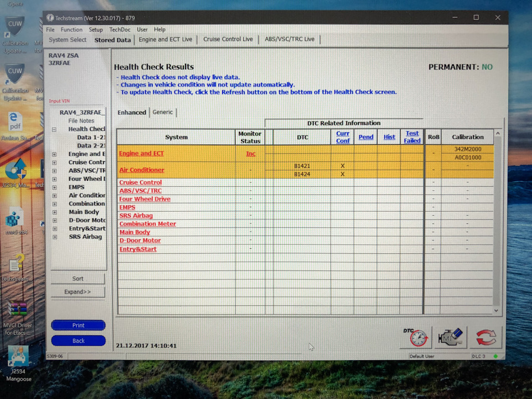Expand EMPS tree node
532x399 pixels.
coord(54,187)
